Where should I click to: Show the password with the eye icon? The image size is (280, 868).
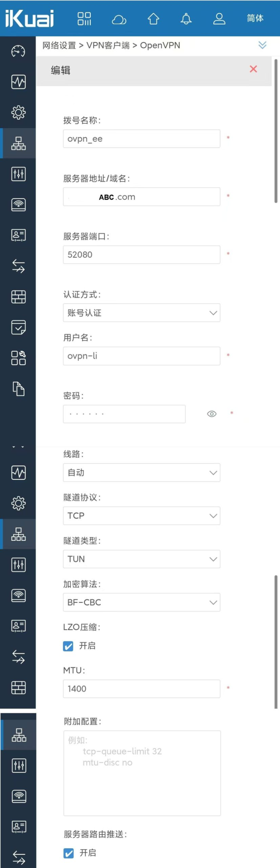[211, 414]
